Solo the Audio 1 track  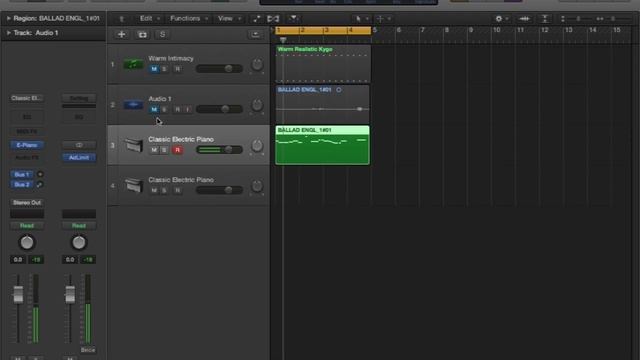[164, 109]
